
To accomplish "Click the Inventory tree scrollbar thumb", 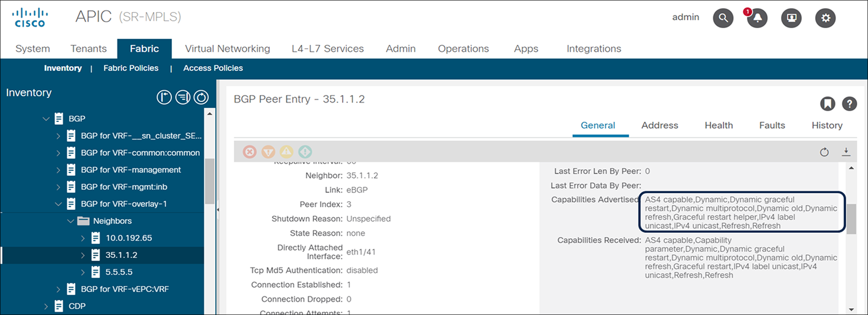I will pos(209,181).
